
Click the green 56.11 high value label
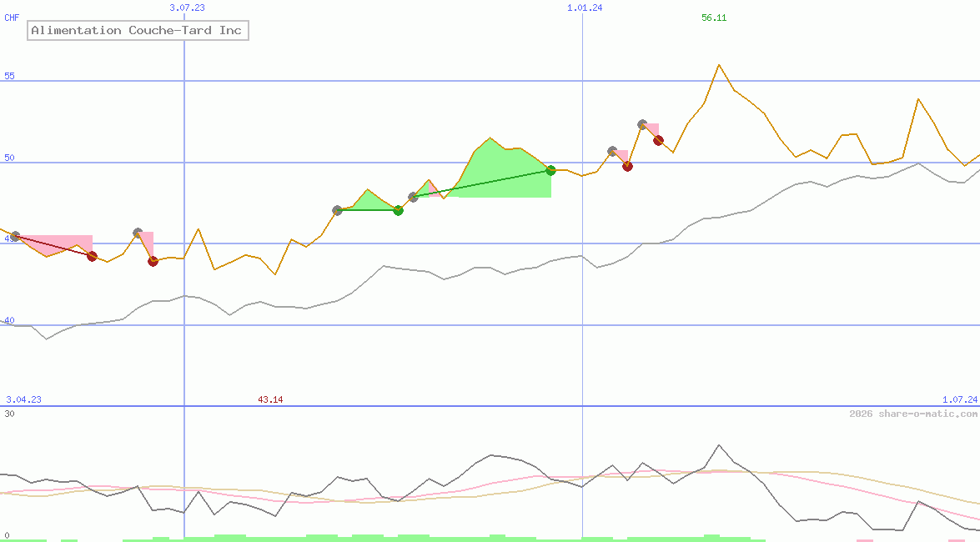coord(714,18)
